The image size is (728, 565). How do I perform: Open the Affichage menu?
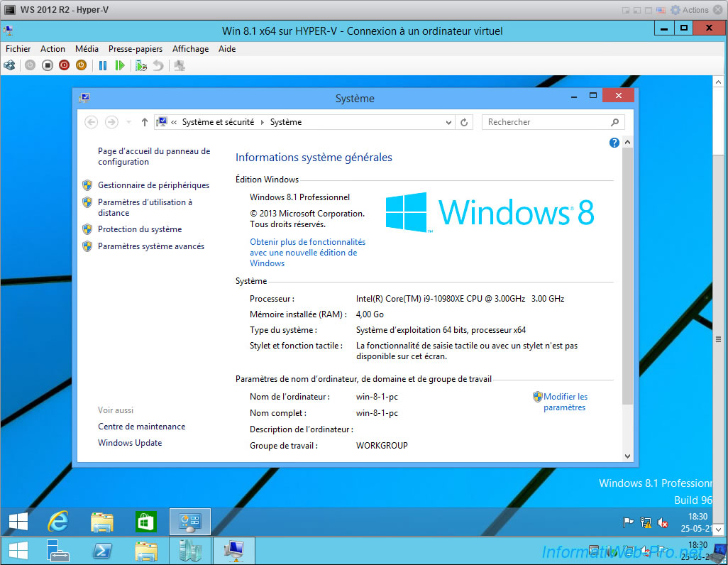[x=190, y=49]
